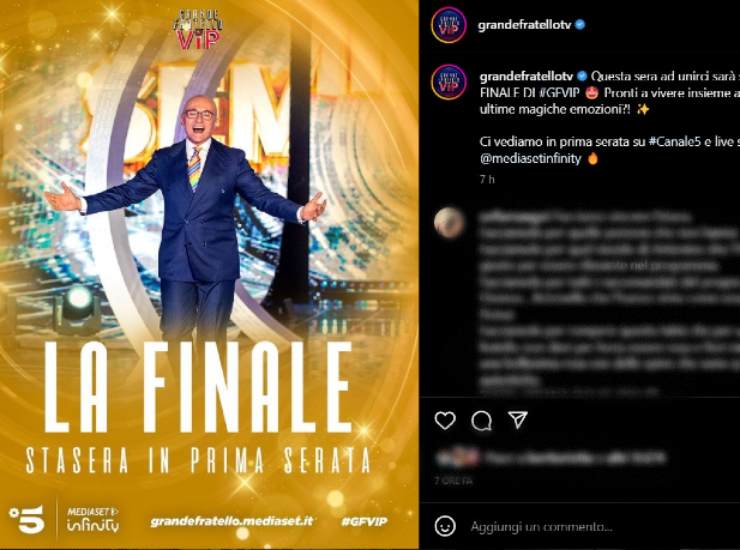The height and width of the screenshot is (550, 740).
Task: Click the blurred likes count text
Action: [x=575, y=457]
